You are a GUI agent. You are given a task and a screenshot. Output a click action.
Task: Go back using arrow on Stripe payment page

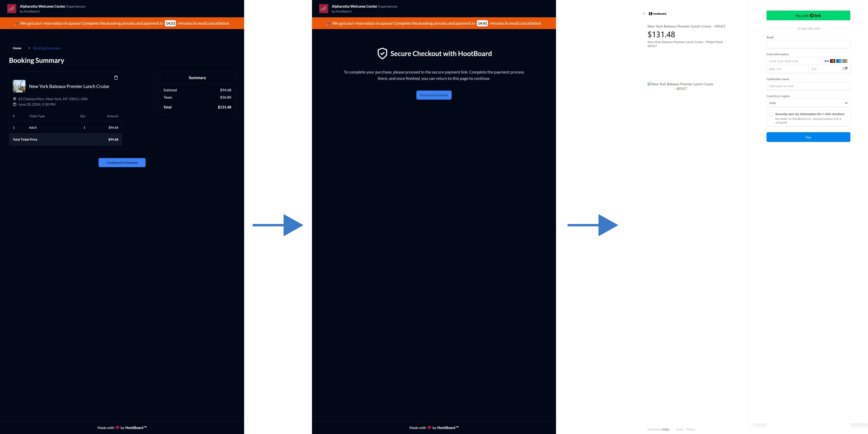coord(644,14)
